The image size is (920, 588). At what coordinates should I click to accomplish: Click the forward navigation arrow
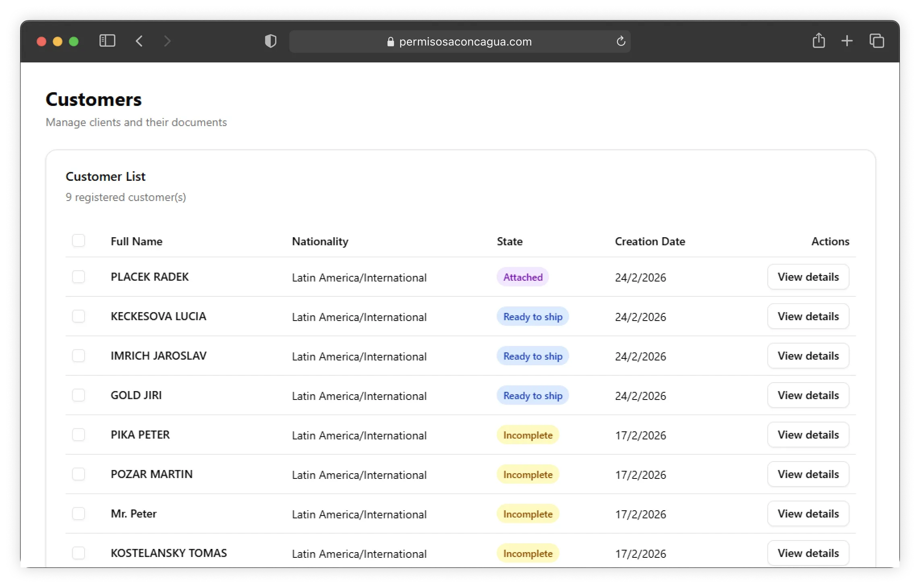(x=168, y=41)
